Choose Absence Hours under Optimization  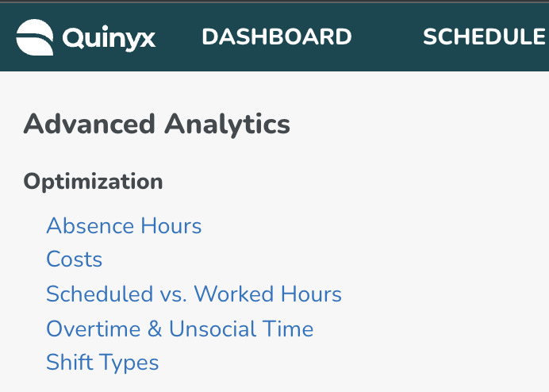click(x=124, y=225)
